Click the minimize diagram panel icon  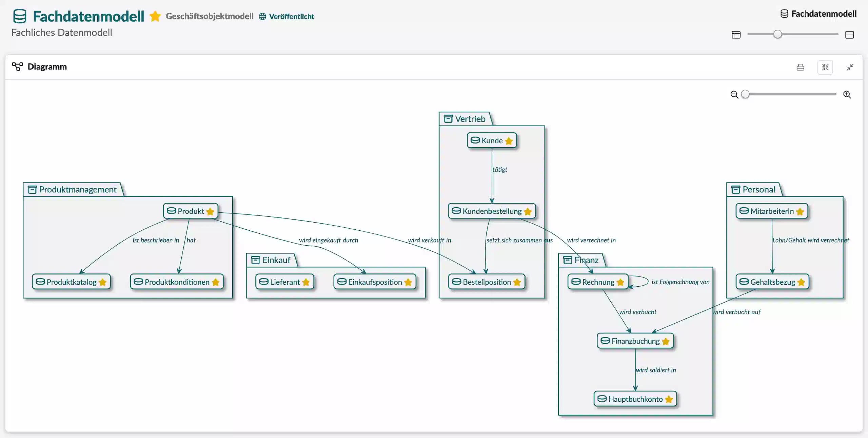850,67
